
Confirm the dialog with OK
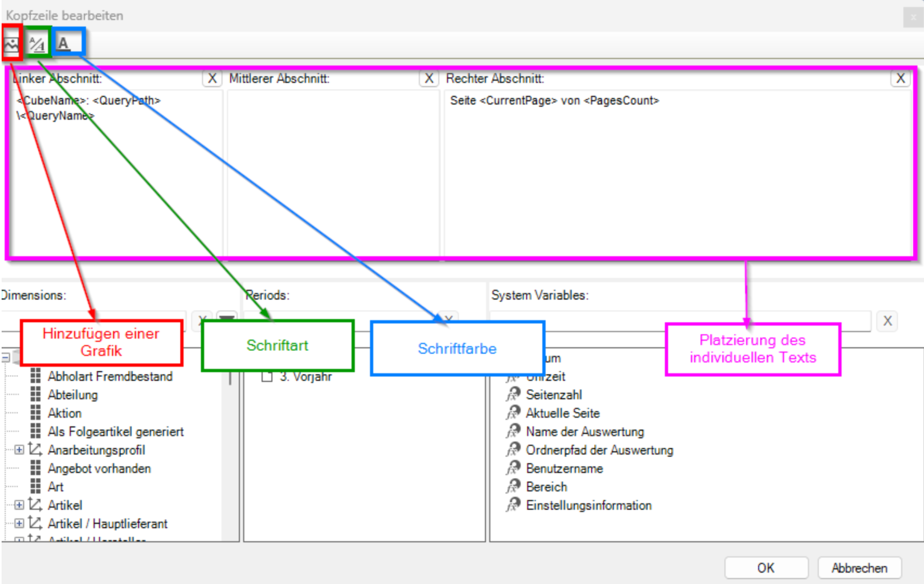pos(766,568)
